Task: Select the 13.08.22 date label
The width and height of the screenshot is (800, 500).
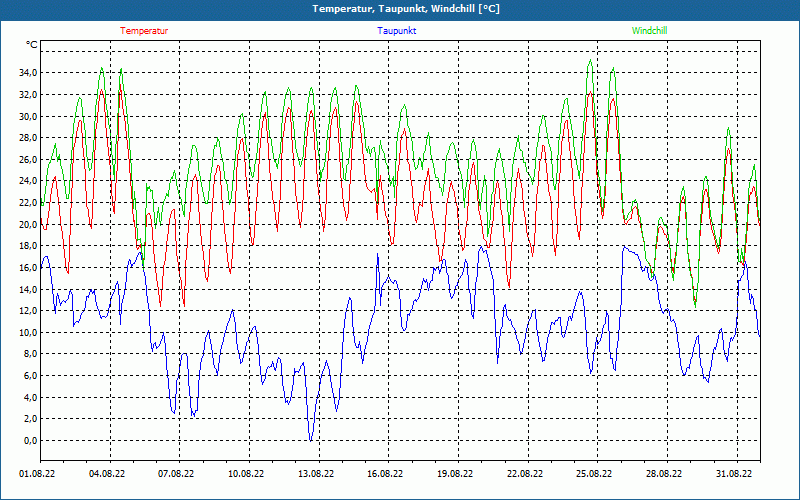Action: (x=316, y=473)
